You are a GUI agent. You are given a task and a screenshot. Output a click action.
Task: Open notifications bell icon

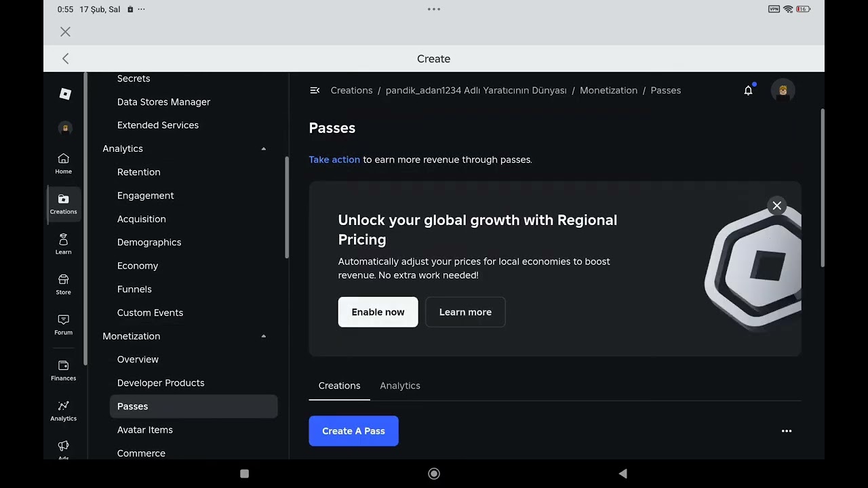click(x=748, y=90)
